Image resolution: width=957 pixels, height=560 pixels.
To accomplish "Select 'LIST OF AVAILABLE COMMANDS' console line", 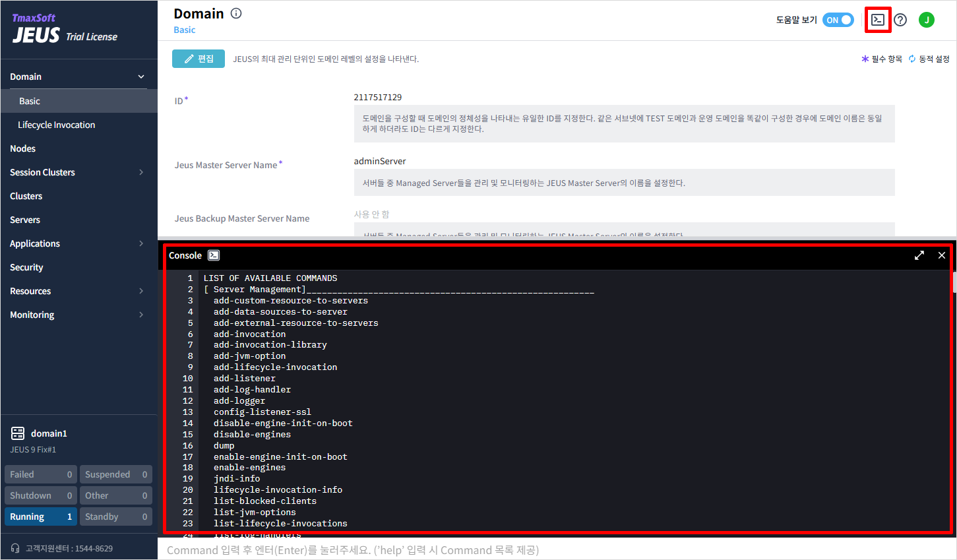I will (270, 278).
